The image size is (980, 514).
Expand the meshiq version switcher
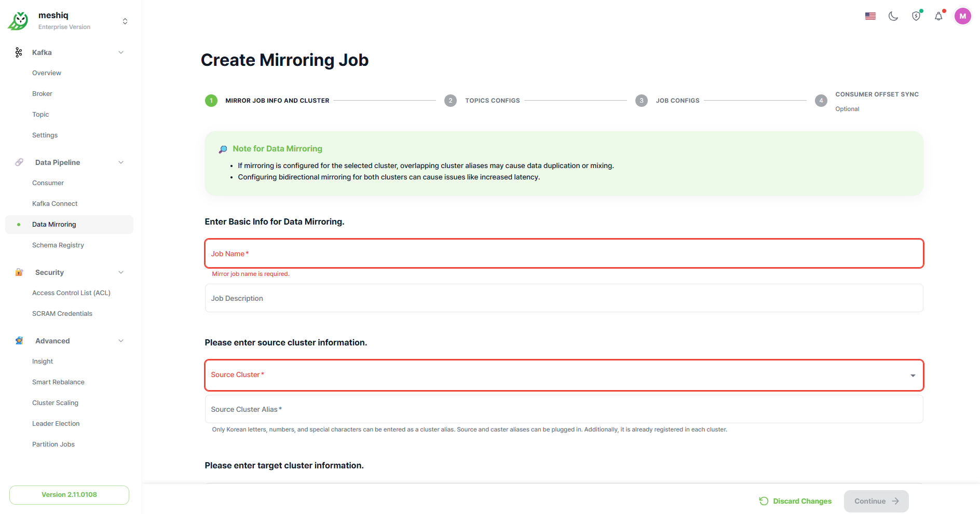(x=125, y=21)
